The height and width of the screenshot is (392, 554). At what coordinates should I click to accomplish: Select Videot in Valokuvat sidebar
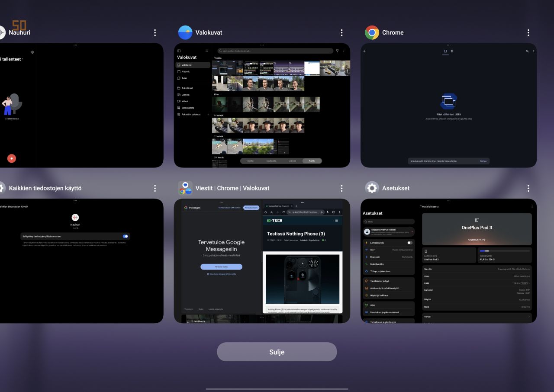point(193,101)
